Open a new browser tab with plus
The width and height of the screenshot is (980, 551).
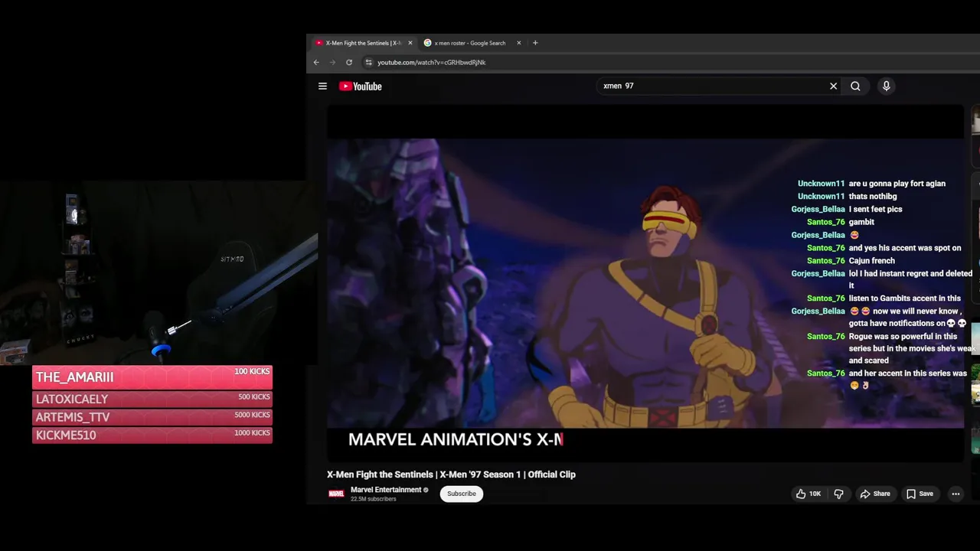(x=535, y=43)
